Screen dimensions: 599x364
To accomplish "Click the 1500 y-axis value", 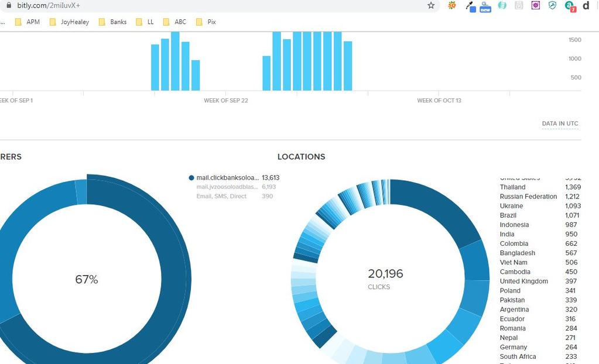I will pos(574,40).
